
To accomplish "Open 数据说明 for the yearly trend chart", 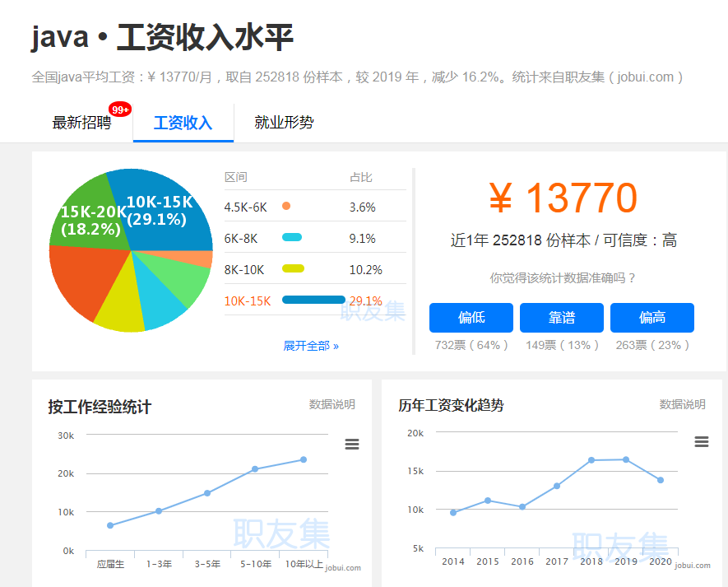I will tap(683, 404).
